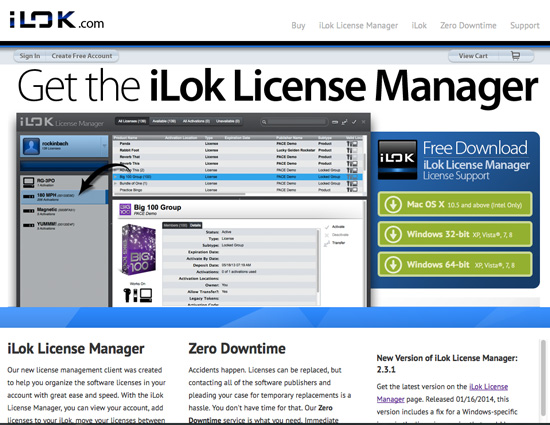Click the Publisher Name column header

pyautogui.click(x=288, y=137)
